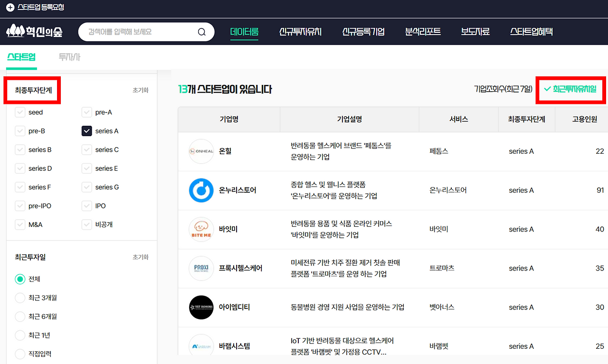Image resolution: width=608 pixels, height=364 pixels.
Task: Open the 스타트업혜택 menu
Action: 532,32
